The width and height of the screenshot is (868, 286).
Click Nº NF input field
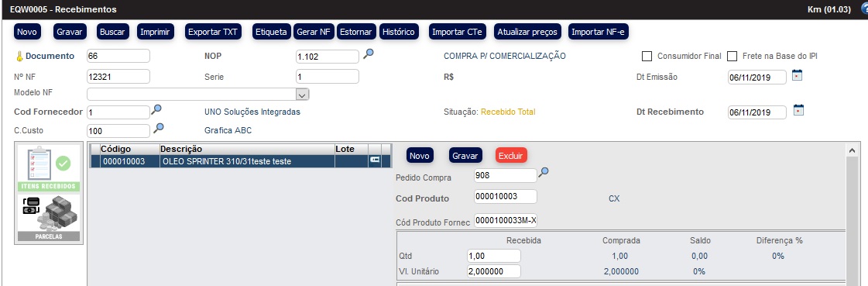point(118,77)
